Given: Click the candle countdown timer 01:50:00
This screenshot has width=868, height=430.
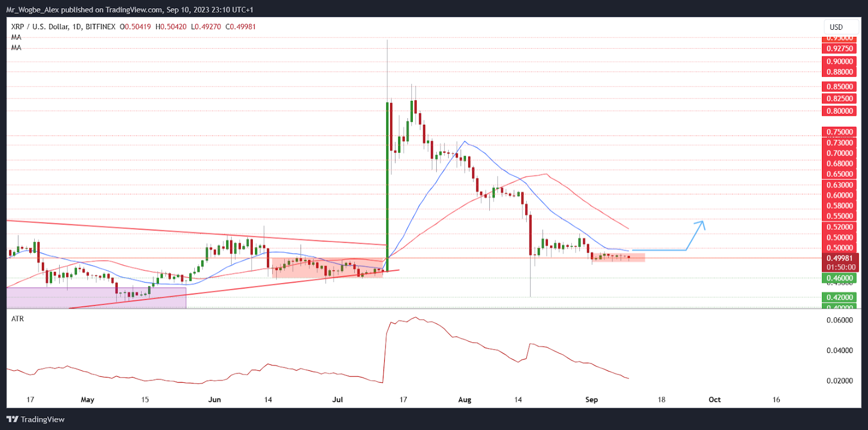Looking at the screenshot, I should click(x=840, y=267).
